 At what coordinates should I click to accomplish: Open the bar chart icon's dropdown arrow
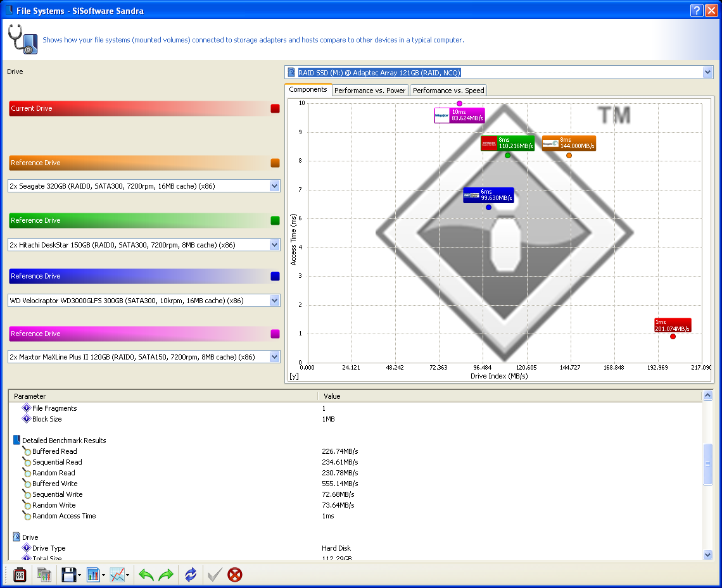tap(104, 575)
